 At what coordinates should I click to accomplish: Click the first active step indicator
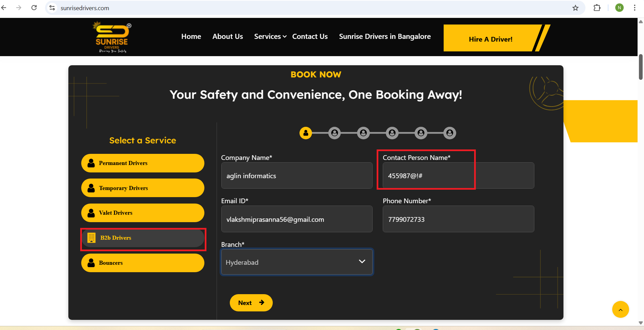click(x=306, y=133)
